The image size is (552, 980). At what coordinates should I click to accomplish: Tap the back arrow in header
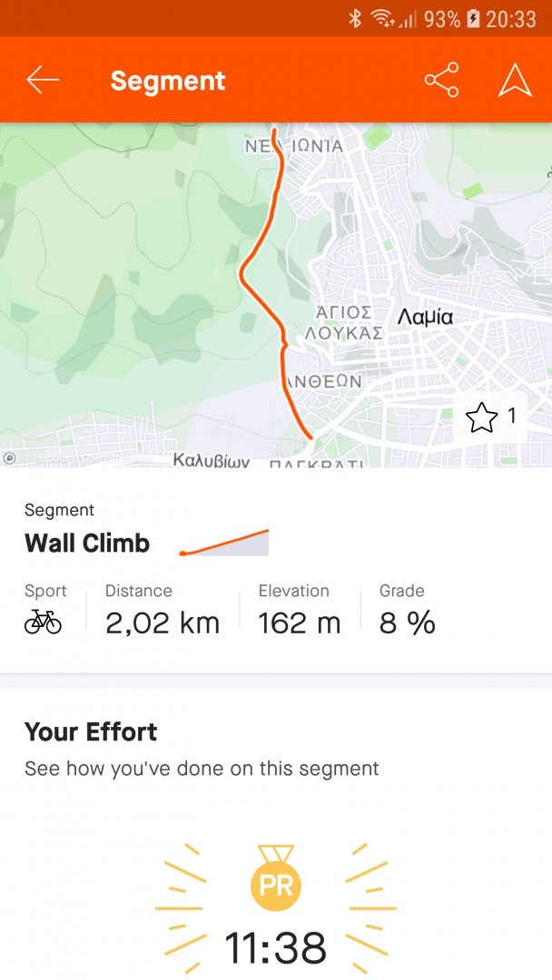pos(43,80)
